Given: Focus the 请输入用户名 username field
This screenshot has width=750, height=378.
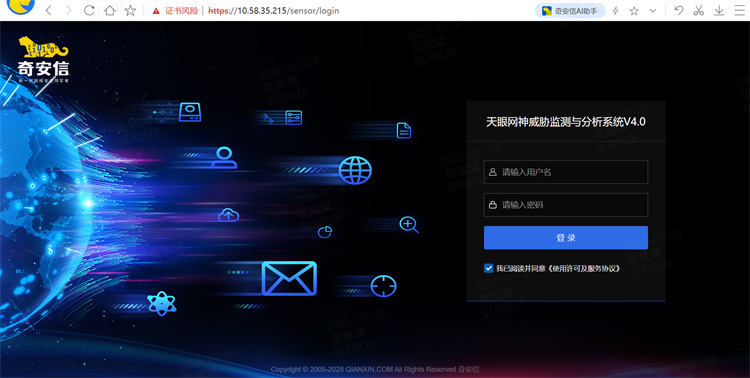Looking at the screenshot, I should (x=566, y=172).
